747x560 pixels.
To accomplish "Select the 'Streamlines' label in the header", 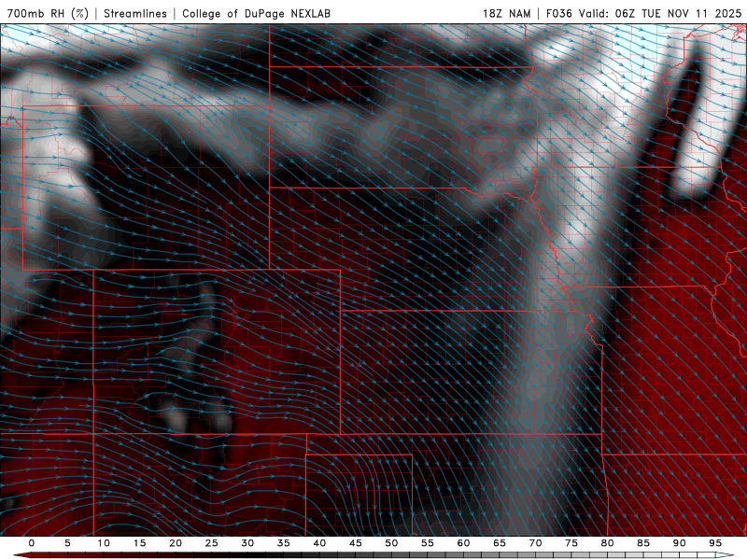I will pyautogui.click(x=135, y=13).
